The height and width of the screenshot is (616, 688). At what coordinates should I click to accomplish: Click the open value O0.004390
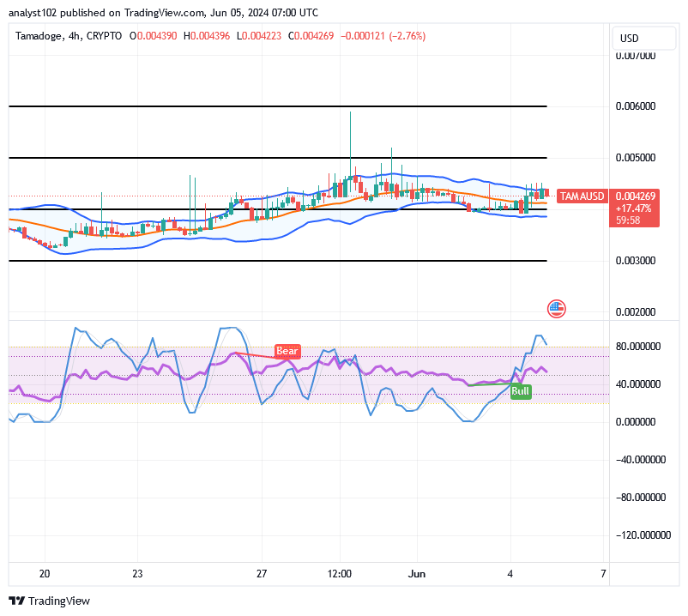click(154, 36)
